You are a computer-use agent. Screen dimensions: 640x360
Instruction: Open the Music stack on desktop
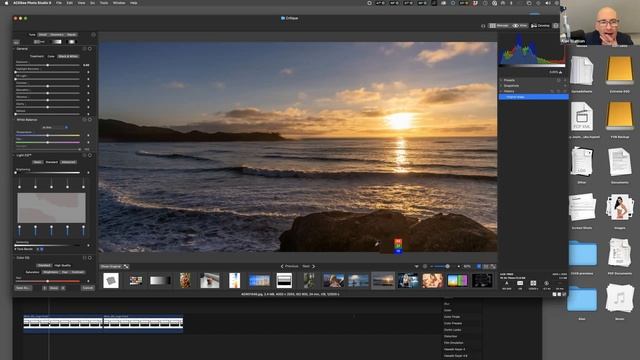coord(620,299)
